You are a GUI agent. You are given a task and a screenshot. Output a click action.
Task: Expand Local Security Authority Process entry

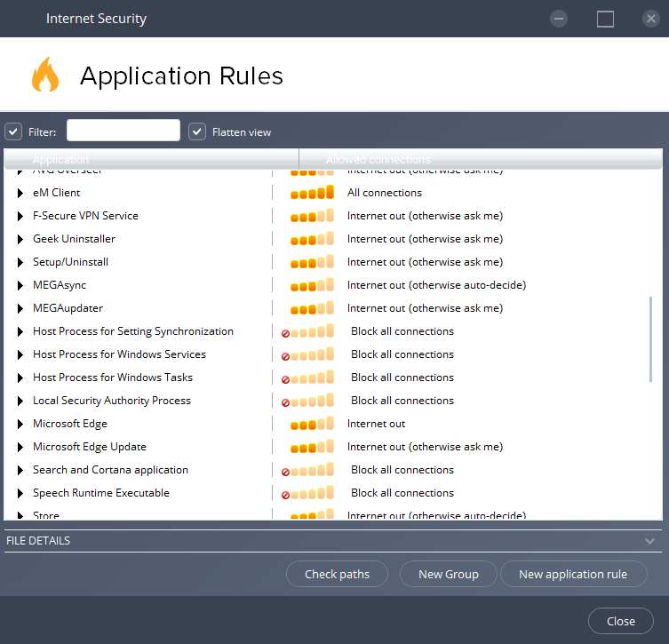pyautogui.click(x=20, y=401)
